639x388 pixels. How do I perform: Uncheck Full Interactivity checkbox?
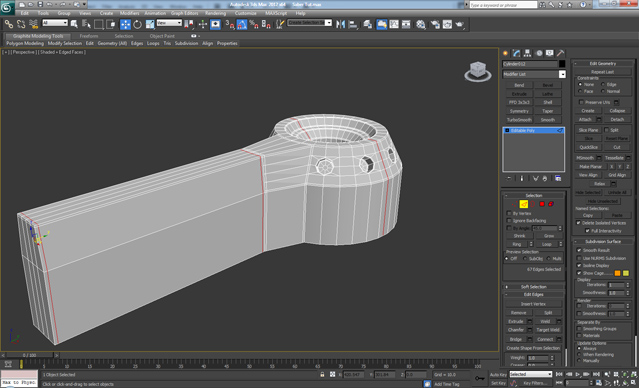(x=587, y=231)
